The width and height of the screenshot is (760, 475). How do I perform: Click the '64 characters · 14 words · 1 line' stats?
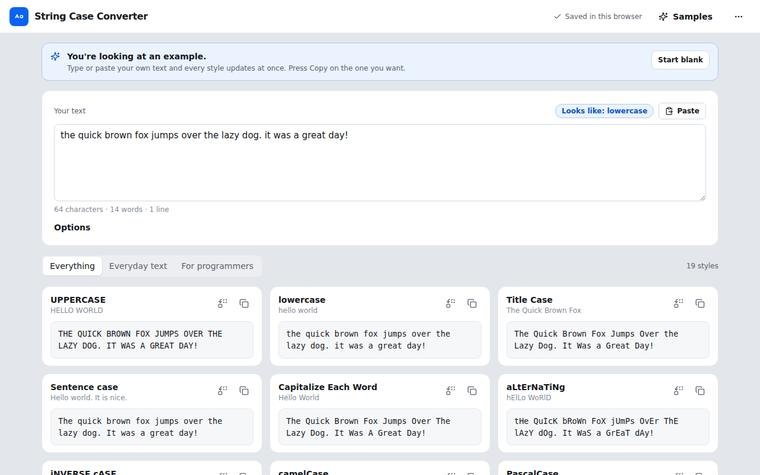click(x=111, y=209)
